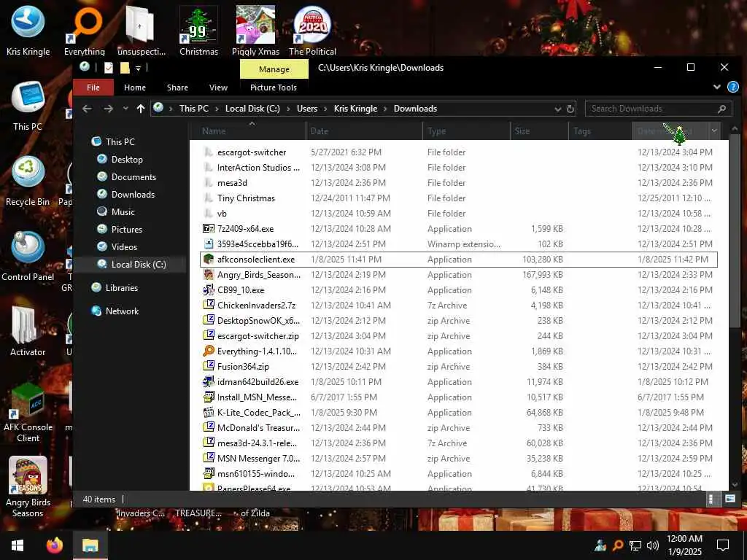
Task: Open Control Panel desktop icon
Action: [28, 257]
